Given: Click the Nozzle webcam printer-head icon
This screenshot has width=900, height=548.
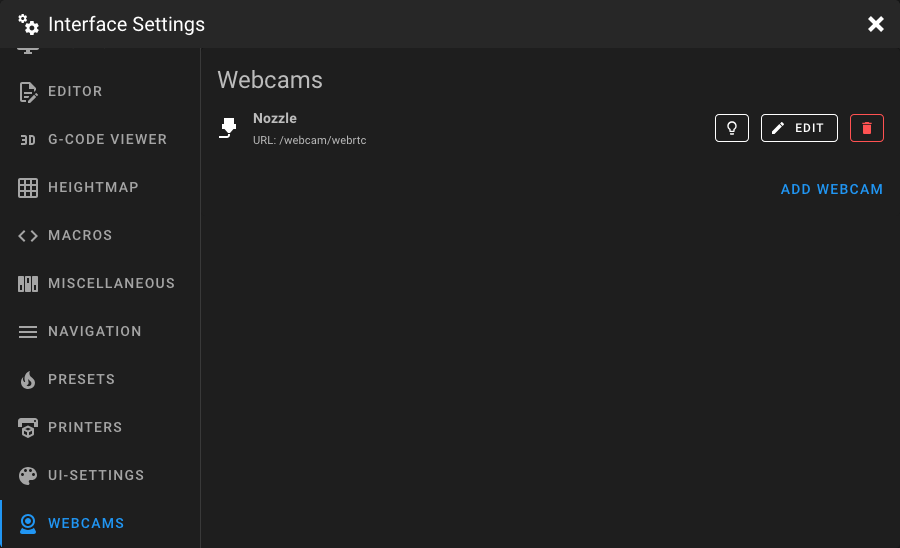Looking at the screenshot, I should [228, 128].
